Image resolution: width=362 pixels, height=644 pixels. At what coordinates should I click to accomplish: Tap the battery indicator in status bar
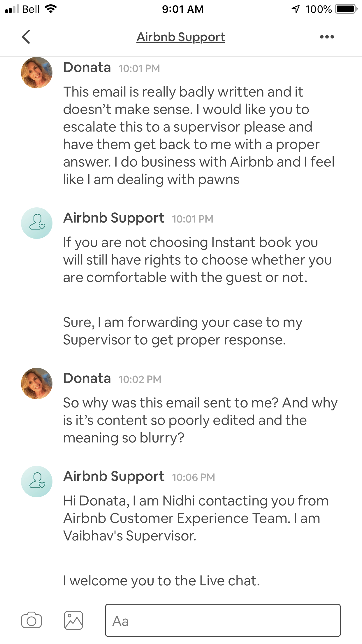346,9
